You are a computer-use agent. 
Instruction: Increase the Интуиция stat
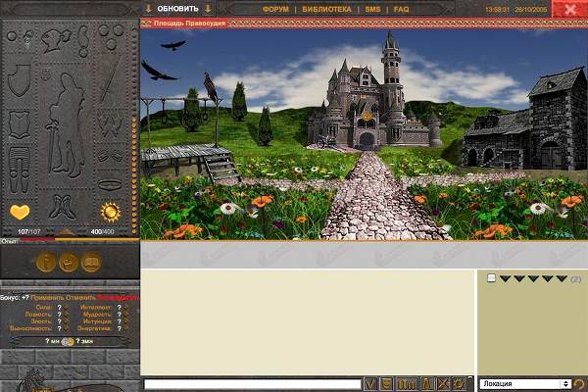pyautogui.click(x=126, y=321)
